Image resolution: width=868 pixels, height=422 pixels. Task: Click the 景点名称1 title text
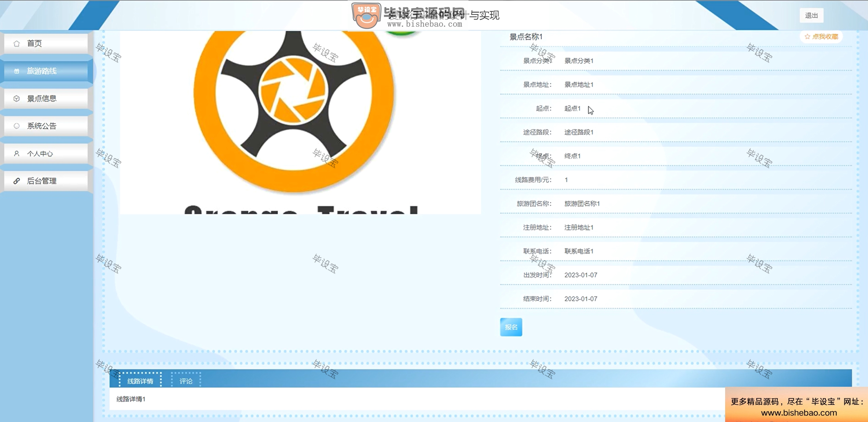coord(526,37)
